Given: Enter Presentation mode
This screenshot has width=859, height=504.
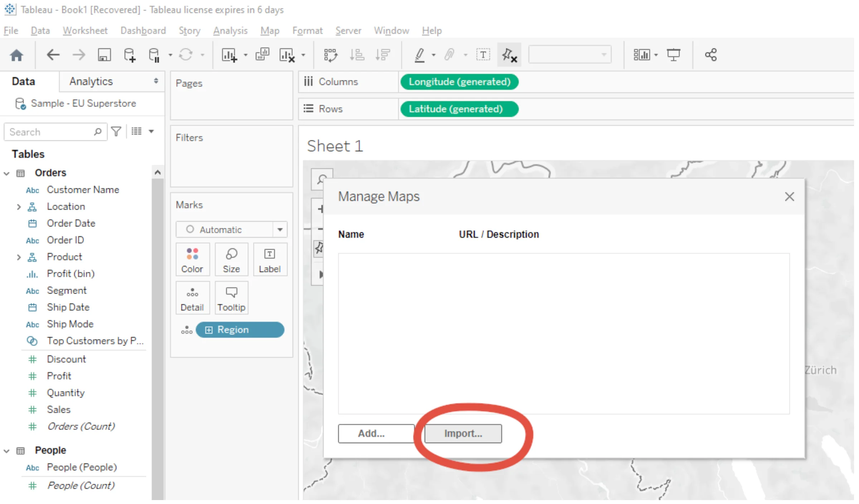Looking at the screenshot, I should tap(674, 55).
